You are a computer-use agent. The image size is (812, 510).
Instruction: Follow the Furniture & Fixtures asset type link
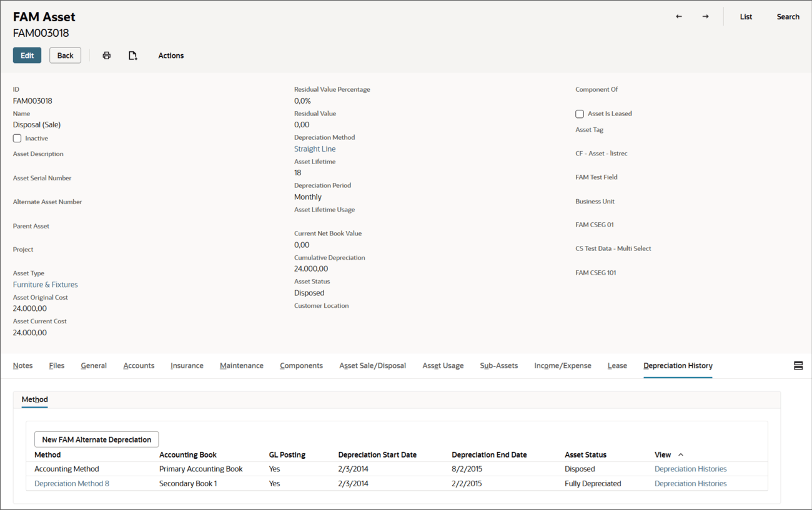pyautogui.click(x=45, y=284)
